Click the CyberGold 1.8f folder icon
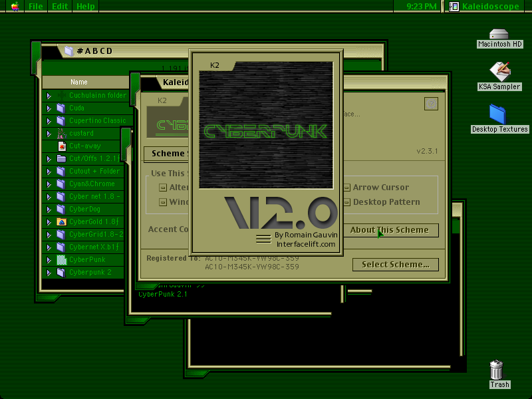The height and width of the screenshot is (399, 532). tap(61, 222)
